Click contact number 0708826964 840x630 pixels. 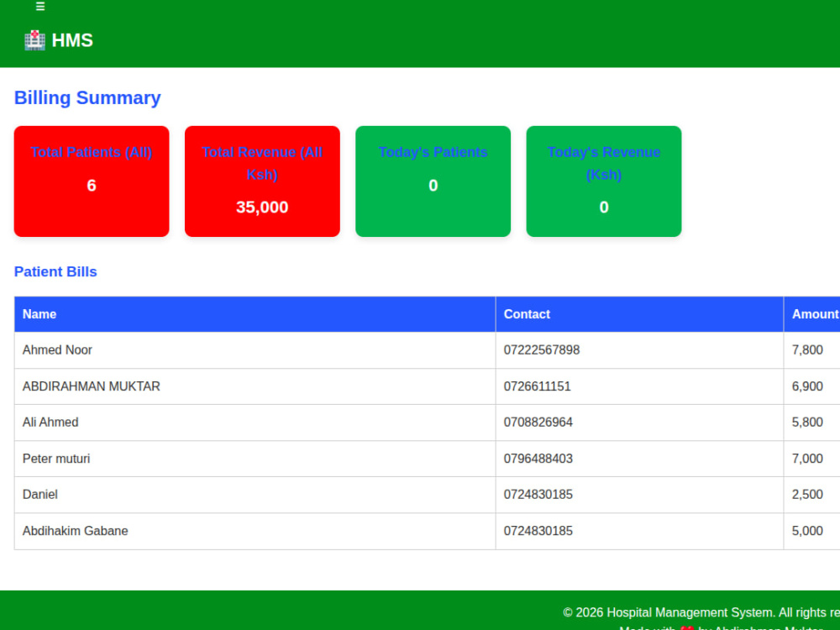coord(538,423)
